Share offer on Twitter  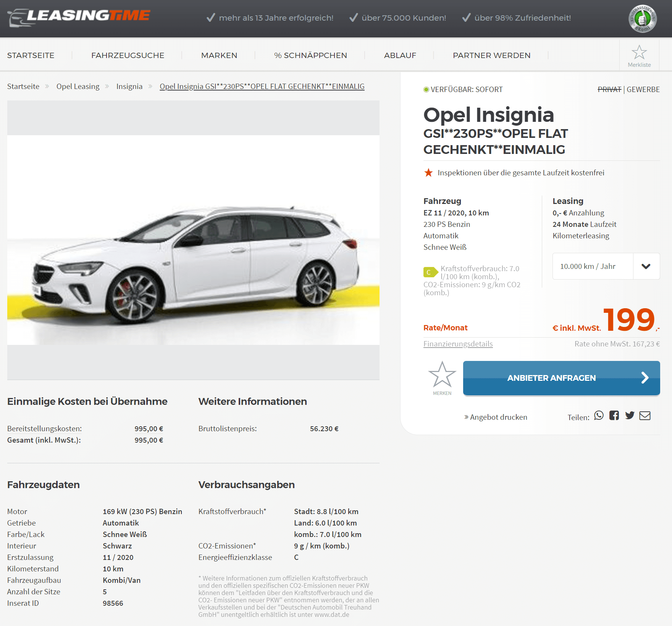click(630, 415)
